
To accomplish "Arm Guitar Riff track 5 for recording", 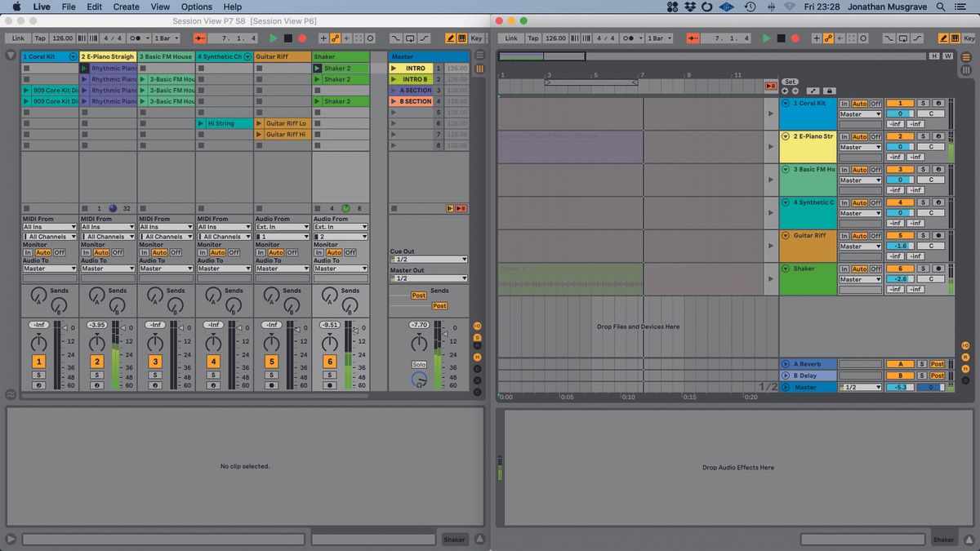I will [x=271, y=385].
